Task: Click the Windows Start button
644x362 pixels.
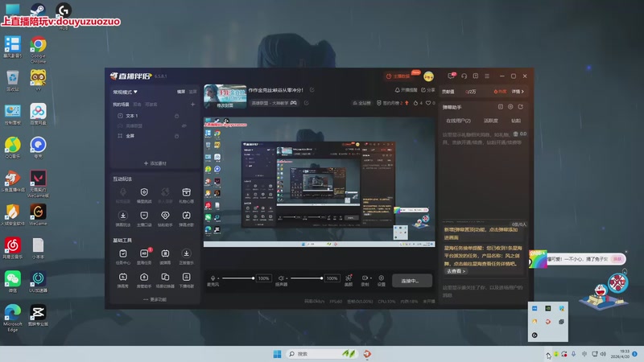Action: pyautogui.click(x=277, y=354)
